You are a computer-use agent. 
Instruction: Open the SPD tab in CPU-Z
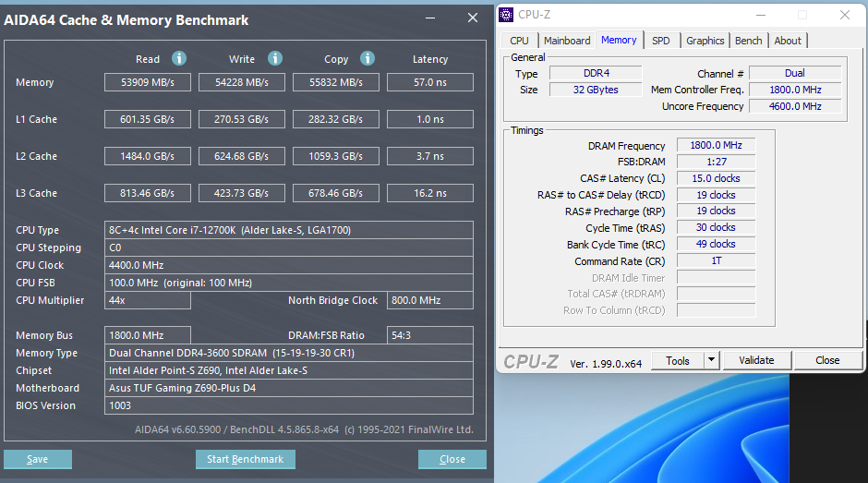click(x=661, y=41)
